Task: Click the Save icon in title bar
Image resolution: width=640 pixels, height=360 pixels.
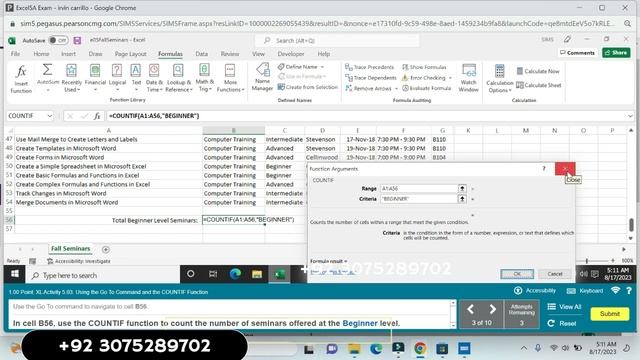Action: pos(77,40)
